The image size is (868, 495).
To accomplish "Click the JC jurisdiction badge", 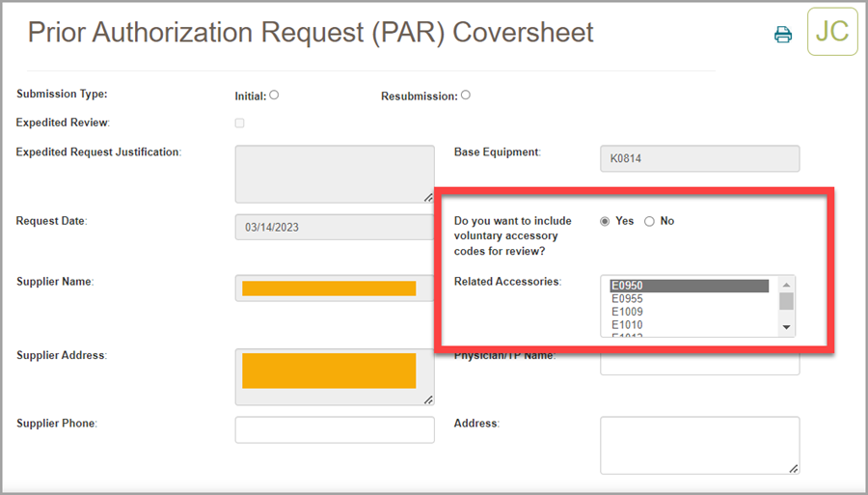I will click(x=831, y=31).
